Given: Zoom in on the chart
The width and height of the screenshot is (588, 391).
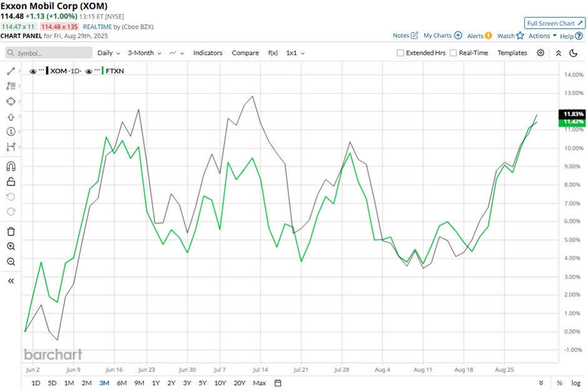Looking at the screenshot, I should point(11,246).
